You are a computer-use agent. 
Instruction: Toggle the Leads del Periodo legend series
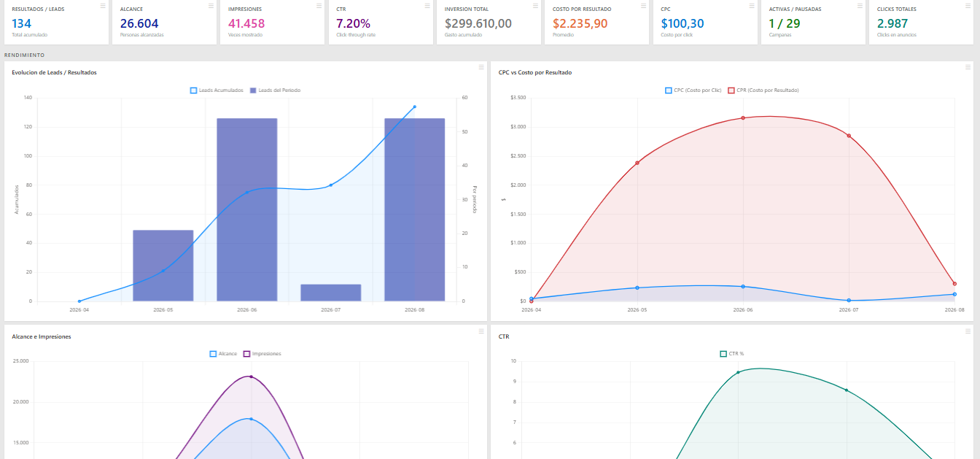point(275,90)
